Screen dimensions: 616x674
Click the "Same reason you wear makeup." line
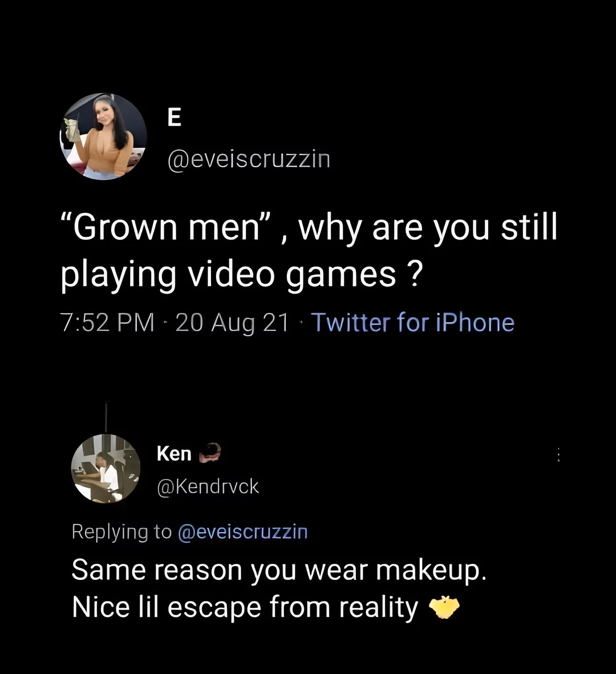pyautogui.click(x=279, y=570)
